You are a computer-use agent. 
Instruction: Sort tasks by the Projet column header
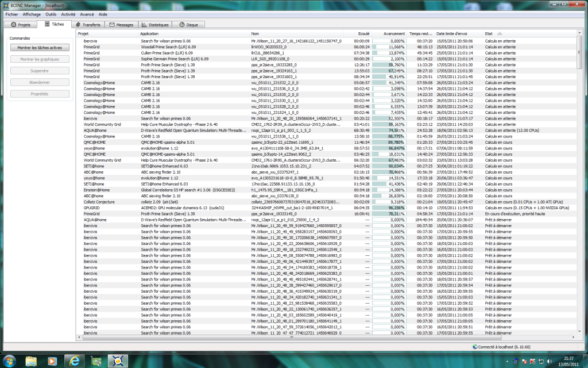click(x=107, y=34)
